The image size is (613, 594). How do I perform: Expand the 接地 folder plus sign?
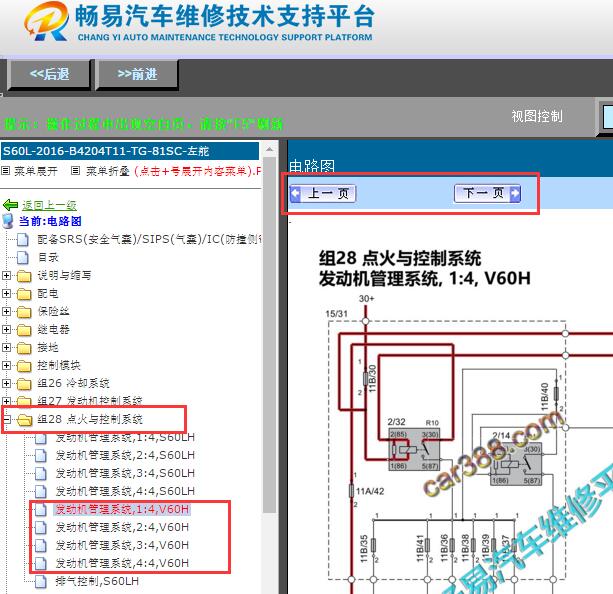tap(6, 347)
